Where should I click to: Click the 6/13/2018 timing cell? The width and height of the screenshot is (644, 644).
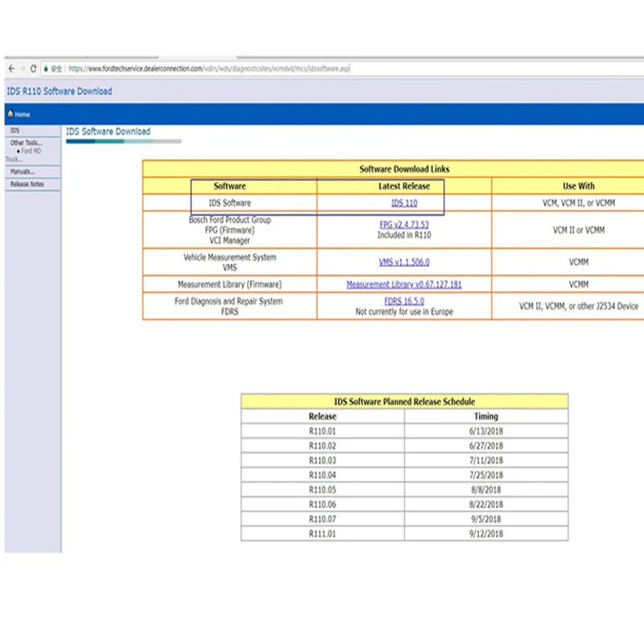point(486,431)
